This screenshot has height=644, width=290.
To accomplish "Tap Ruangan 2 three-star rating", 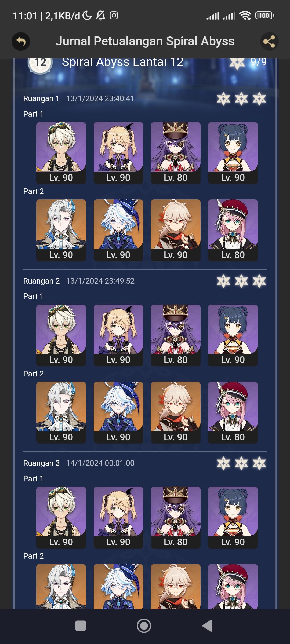I will pos(241,281).
